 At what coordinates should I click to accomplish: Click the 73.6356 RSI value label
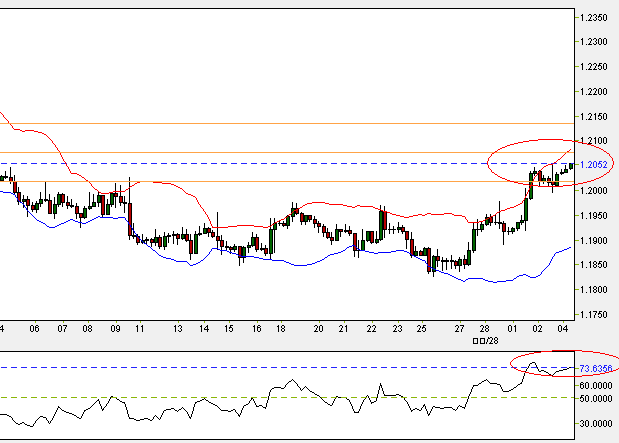(596, 368)
